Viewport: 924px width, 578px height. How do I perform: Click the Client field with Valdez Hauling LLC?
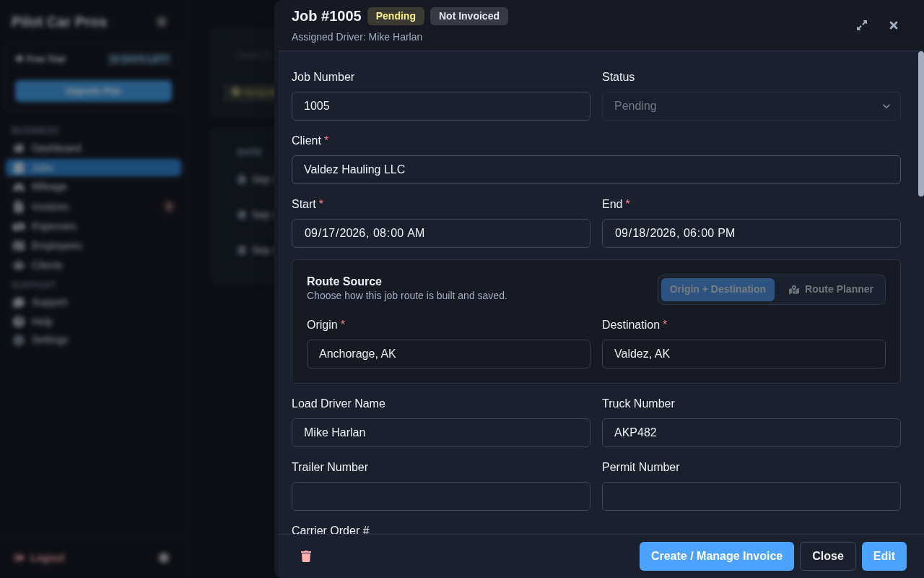(x=596, y=170)
